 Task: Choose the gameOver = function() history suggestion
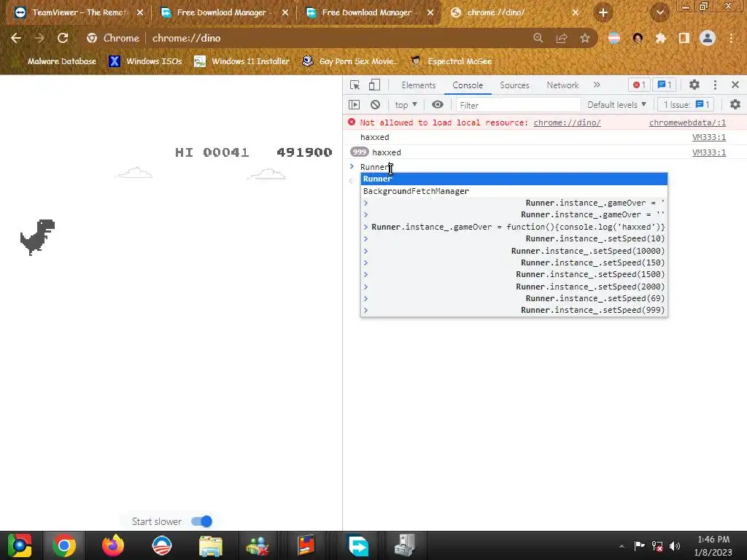point(514,227)
